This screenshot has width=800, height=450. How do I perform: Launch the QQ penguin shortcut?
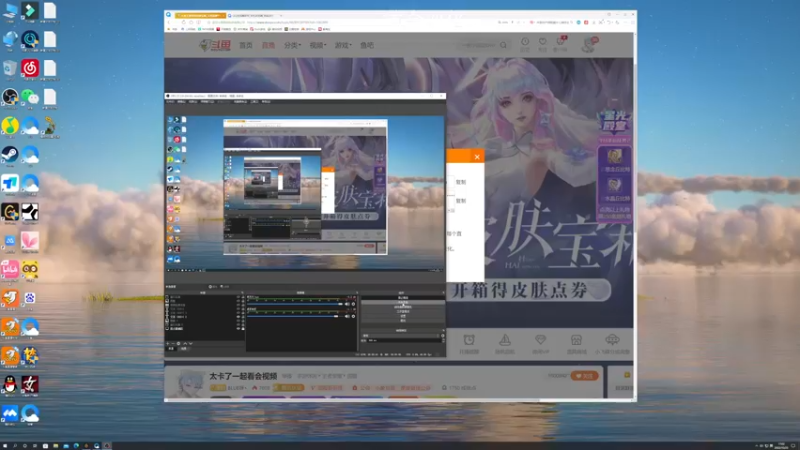tap(10, 384)
